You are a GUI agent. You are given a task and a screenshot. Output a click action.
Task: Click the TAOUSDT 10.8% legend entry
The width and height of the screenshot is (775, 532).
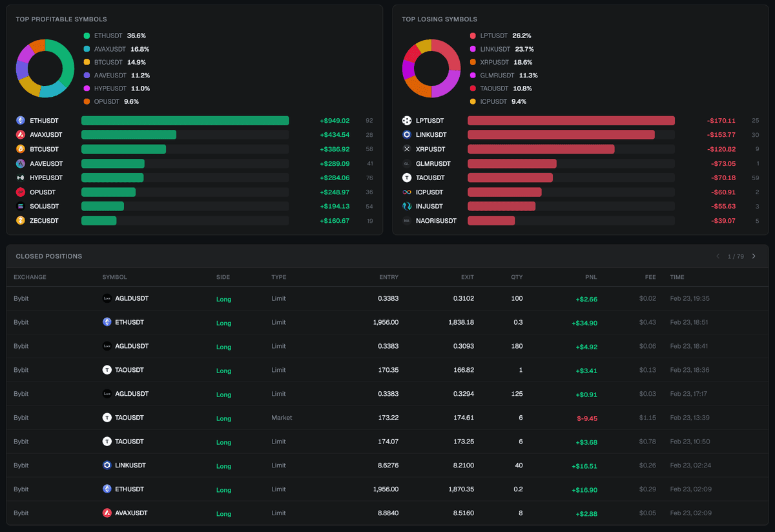(501, 88)
